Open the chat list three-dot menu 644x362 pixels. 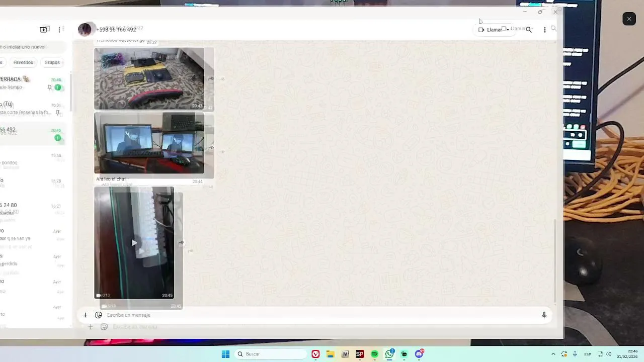[x=59, y=30]
